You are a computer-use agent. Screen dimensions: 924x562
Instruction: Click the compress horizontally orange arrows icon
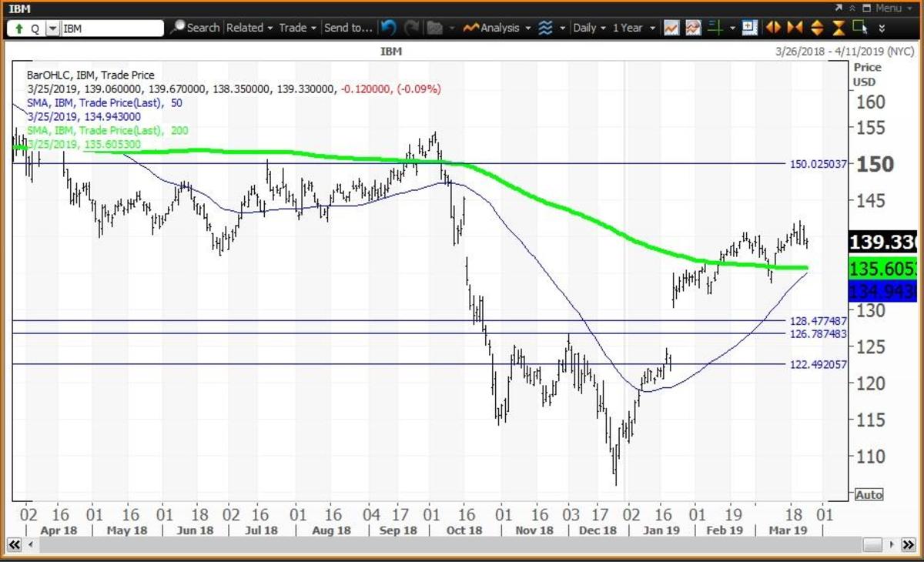[x=795, y=28]
